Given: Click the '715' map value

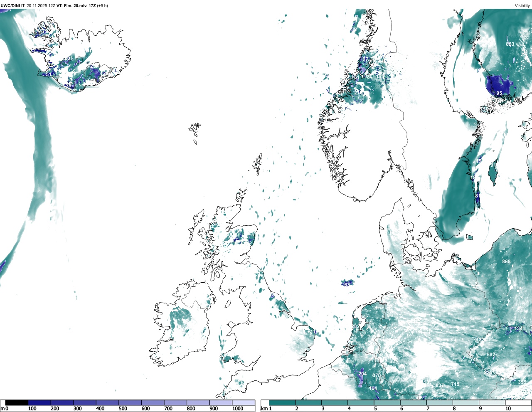Looking at the screenshot, I should pos(455,384).
